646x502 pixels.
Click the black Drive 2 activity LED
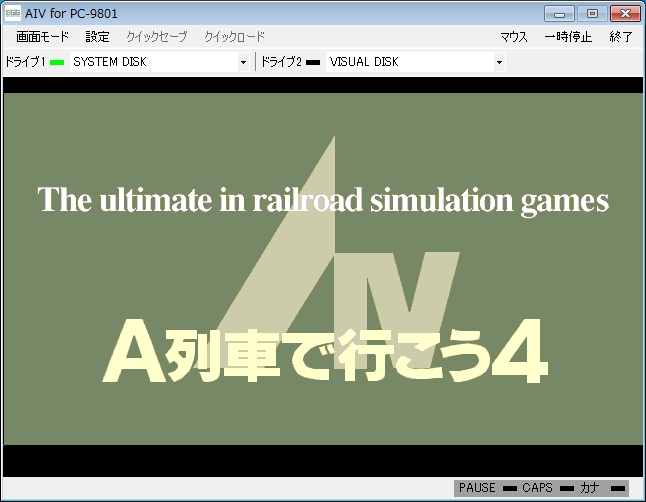click(x=313, y=63)
